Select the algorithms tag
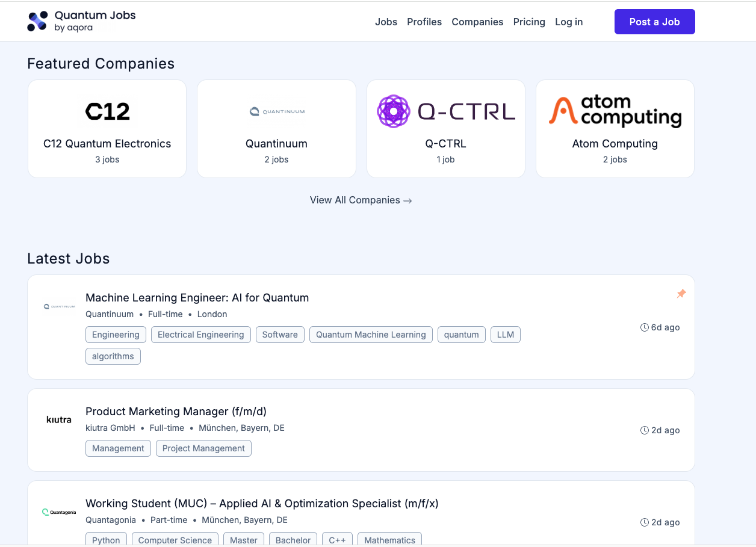This screenshot has height=547, width=756. point(113,356)
